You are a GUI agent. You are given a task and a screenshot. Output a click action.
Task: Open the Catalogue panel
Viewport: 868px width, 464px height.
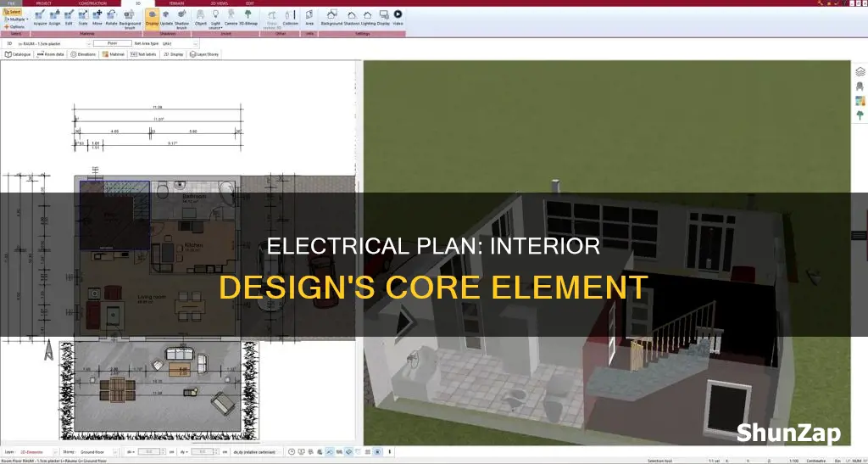pos(18,54)
